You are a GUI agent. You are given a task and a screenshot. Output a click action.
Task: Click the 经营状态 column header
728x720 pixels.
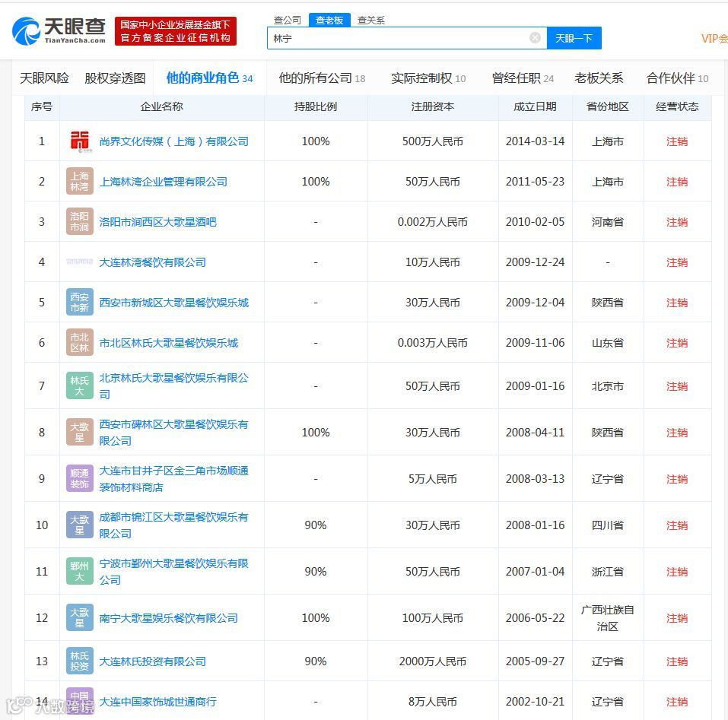pos(677,106)
